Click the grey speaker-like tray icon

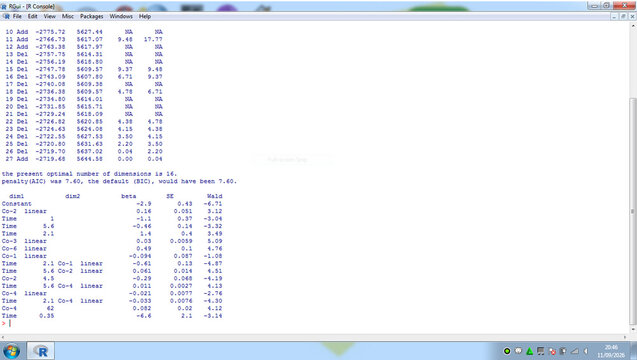[563, 351]
